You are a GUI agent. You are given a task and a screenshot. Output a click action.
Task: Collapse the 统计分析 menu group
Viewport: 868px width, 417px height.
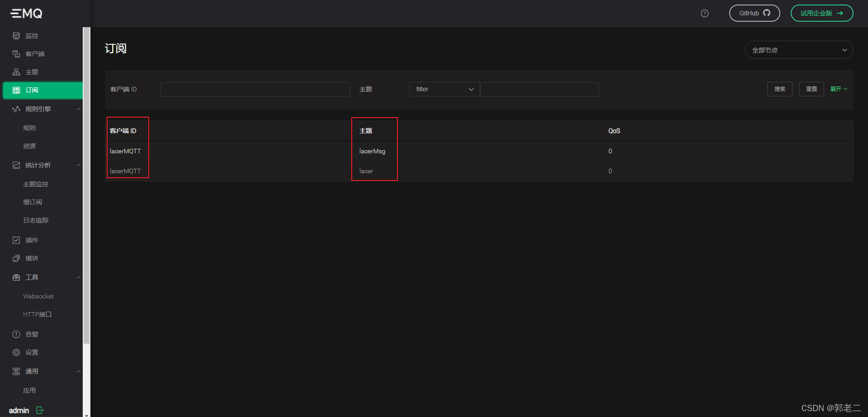click(x=78, y=165)
